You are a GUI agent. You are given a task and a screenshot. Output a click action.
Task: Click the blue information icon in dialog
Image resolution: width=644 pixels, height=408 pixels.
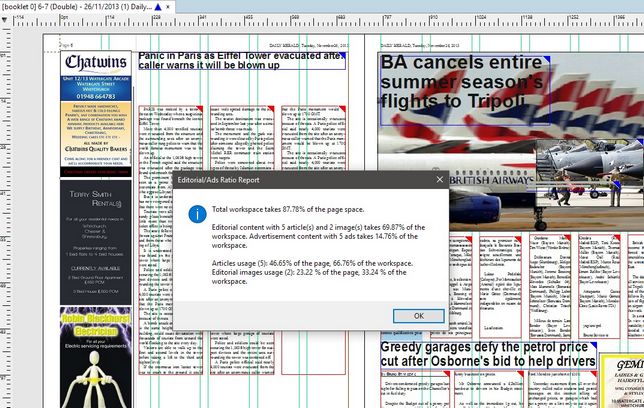(198, 214)
